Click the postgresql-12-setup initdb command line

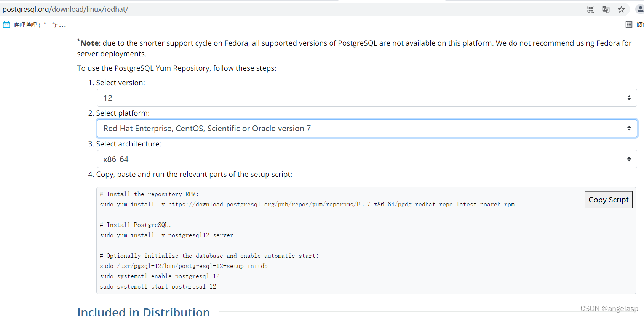click(184, 266)
